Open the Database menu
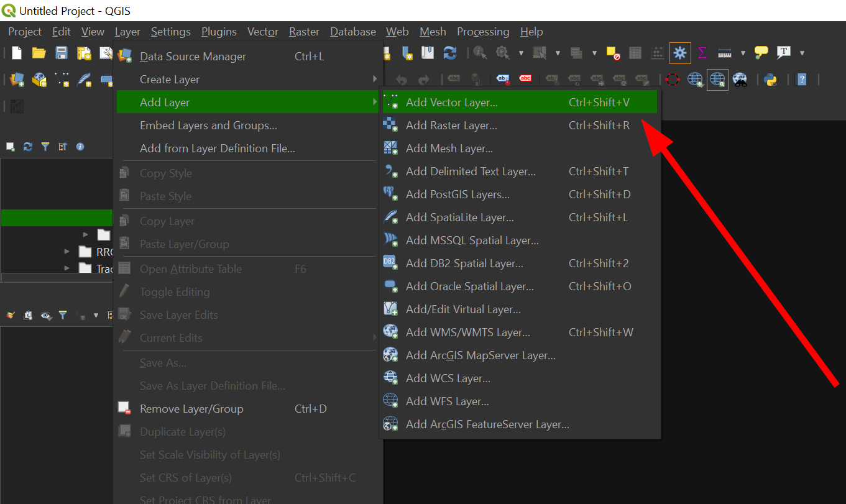This screenshot has width=846, height=504. coord(353,32)
